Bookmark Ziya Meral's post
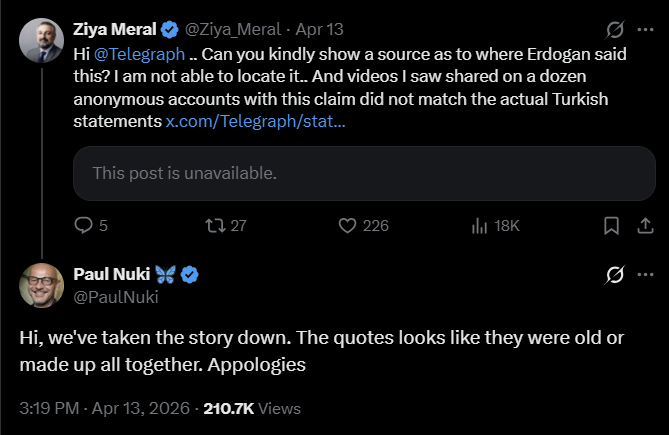Screen dimensions: 669x435 (x=611, y=226)
